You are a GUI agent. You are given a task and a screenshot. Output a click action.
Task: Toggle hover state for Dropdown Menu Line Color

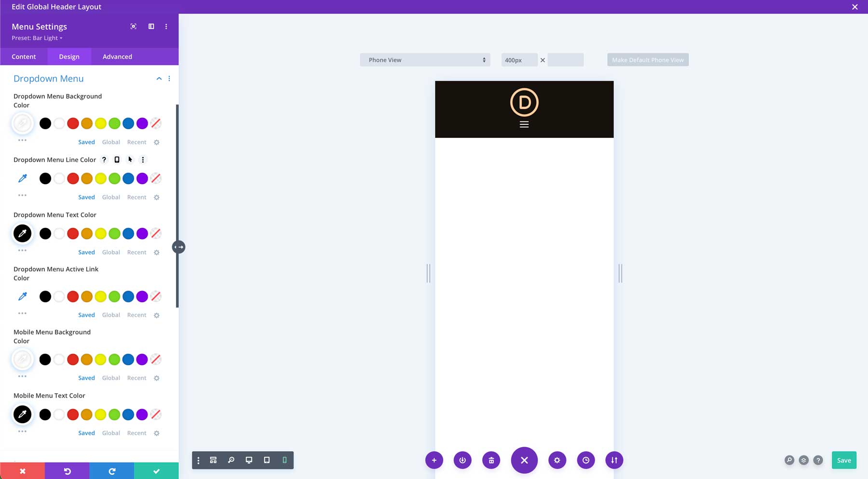130,160
